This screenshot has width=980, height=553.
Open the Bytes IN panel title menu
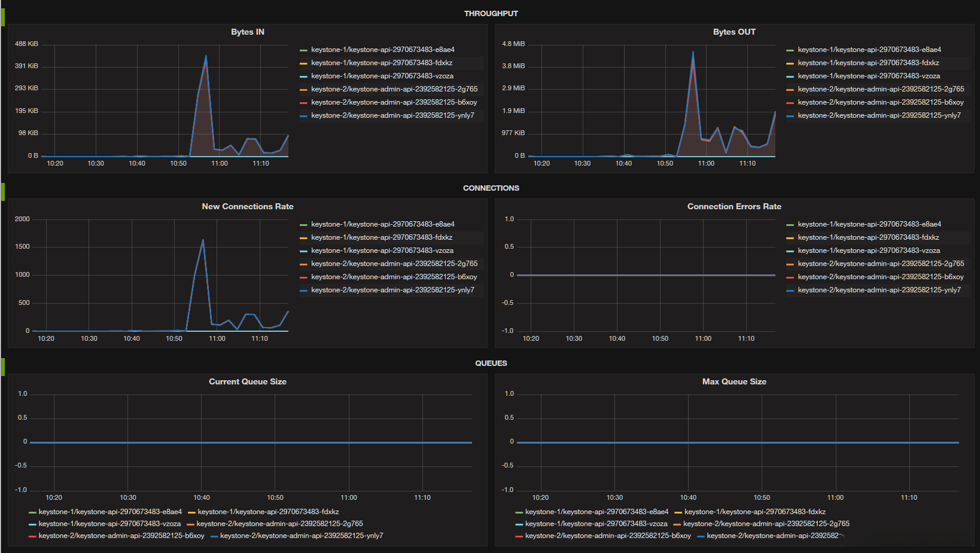248,32
